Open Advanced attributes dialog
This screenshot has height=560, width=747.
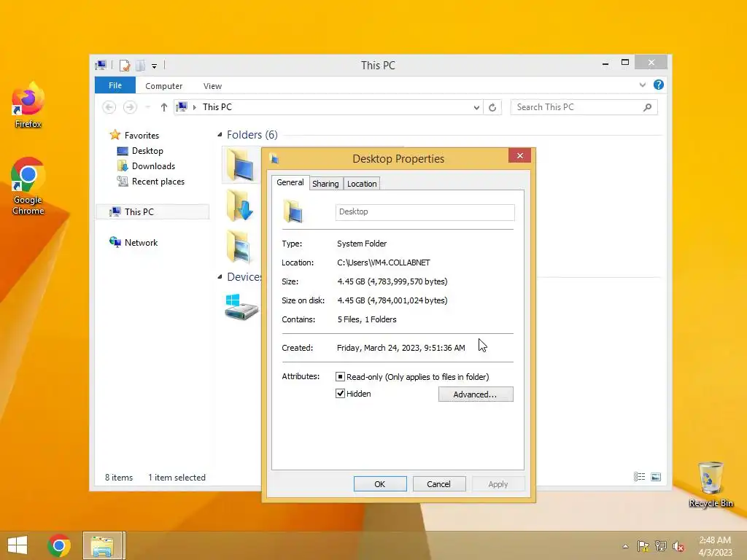click(x=476, y=394)
